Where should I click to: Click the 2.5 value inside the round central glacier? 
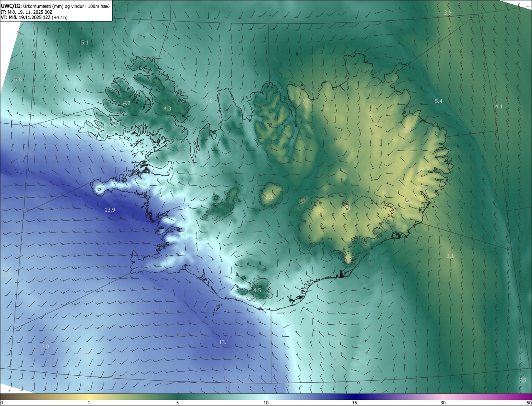coord(269,196)
